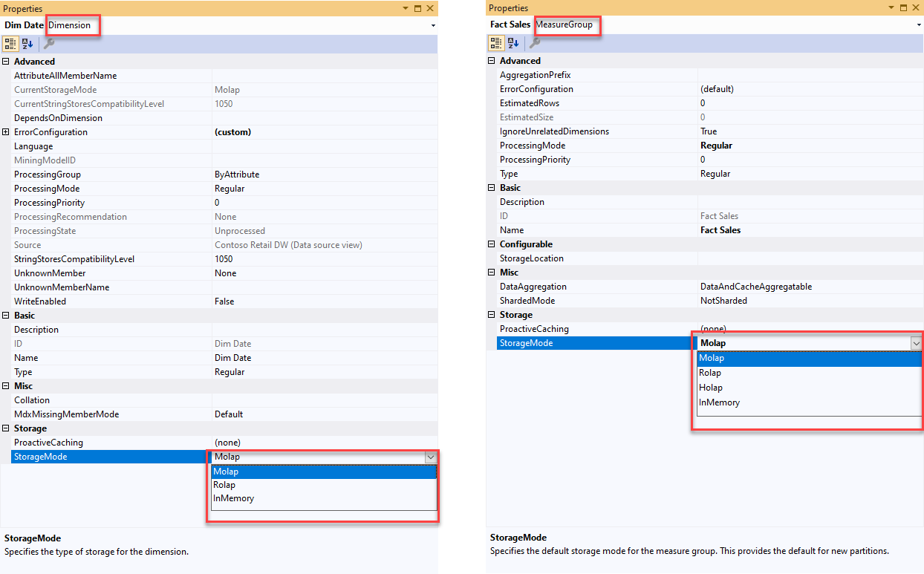This screenshot has width=924, height=574.
Task: Open the StorageMode dropdown arrow for Fact Sales
Action: coord(916,342)
